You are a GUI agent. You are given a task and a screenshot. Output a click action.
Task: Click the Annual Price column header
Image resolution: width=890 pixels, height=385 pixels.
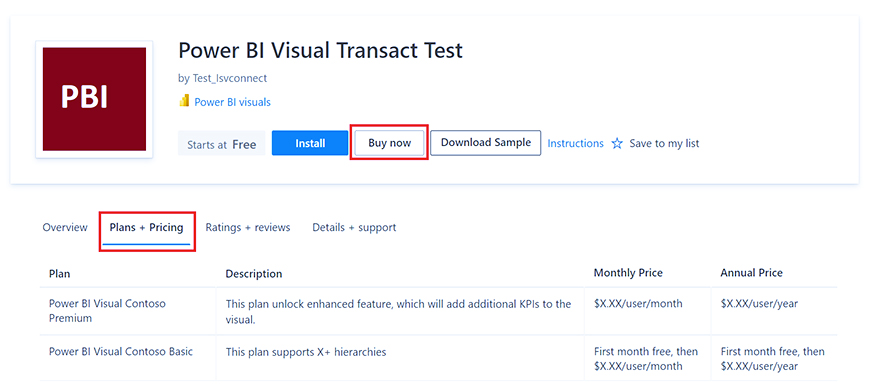[752, 273]
